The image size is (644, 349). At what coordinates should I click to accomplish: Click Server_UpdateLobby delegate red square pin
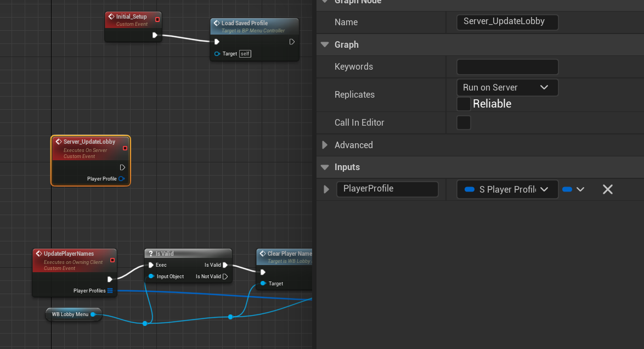pyautogui.click(x=125, y=148)
